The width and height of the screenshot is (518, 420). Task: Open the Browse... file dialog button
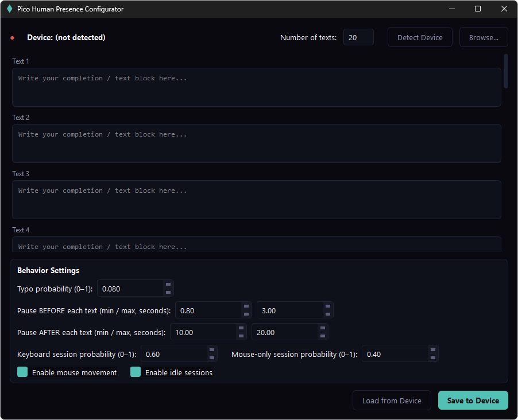click(484, 37)
